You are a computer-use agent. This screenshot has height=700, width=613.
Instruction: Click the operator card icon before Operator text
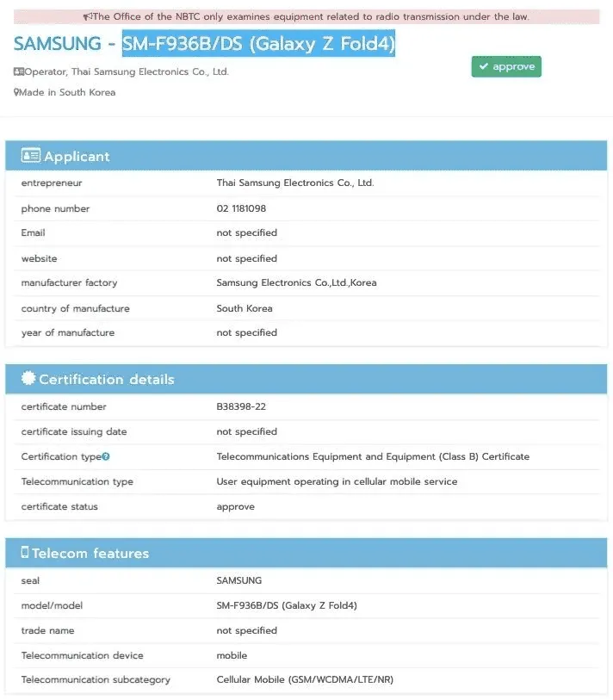(x=19, y=71)
